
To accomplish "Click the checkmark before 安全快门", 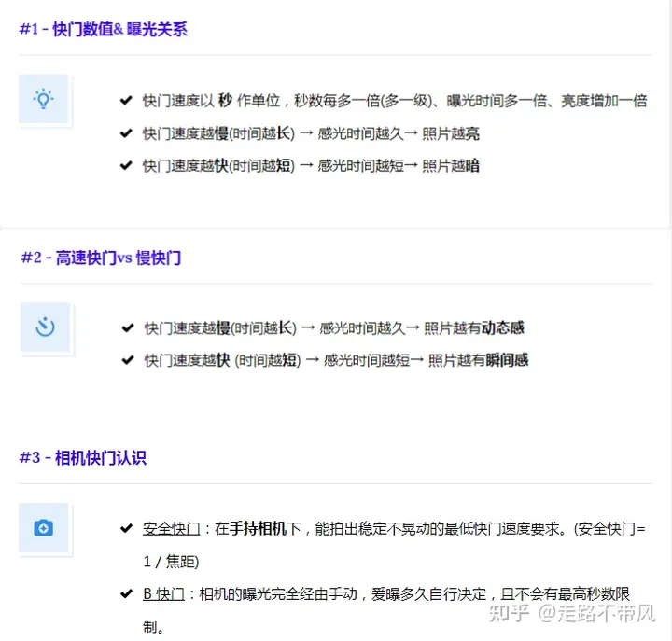I will [126, 529].
